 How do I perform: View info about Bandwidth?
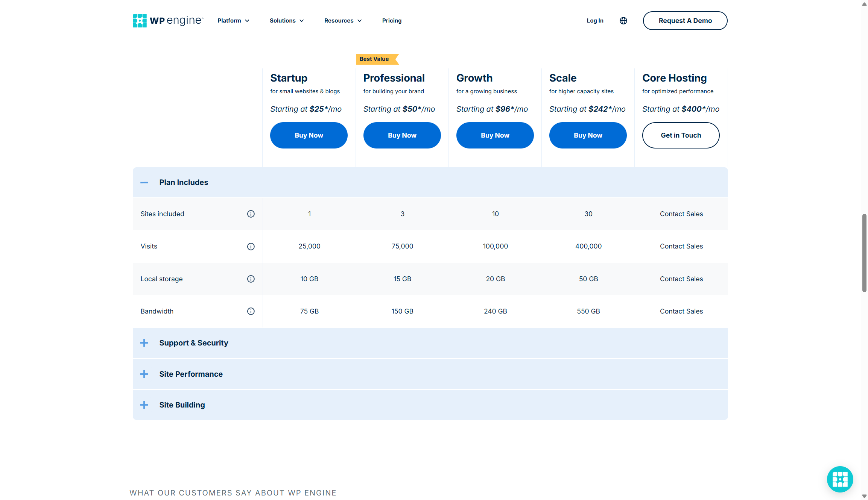[x=251, y=311]
